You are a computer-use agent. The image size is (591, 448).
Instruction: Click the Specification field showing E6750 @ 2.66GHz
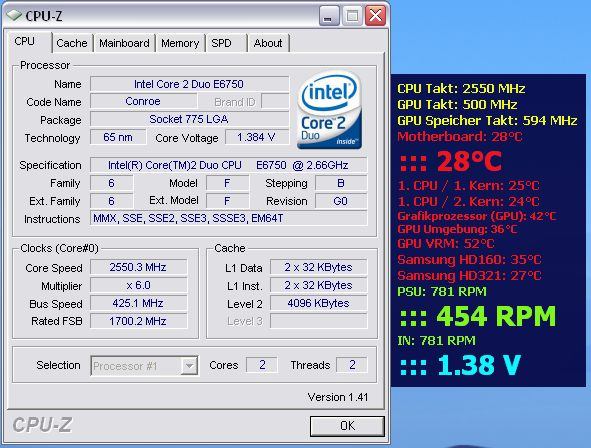228,165
